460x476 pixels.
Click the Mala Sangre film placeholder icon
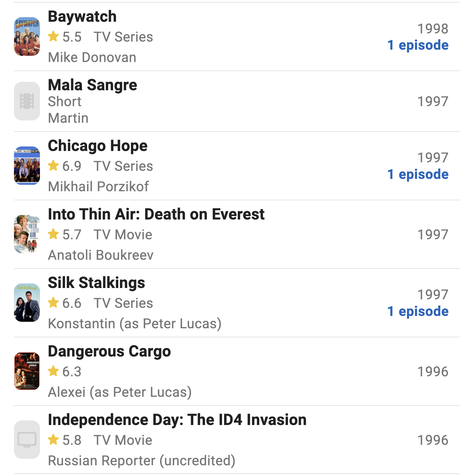[27, 101]
